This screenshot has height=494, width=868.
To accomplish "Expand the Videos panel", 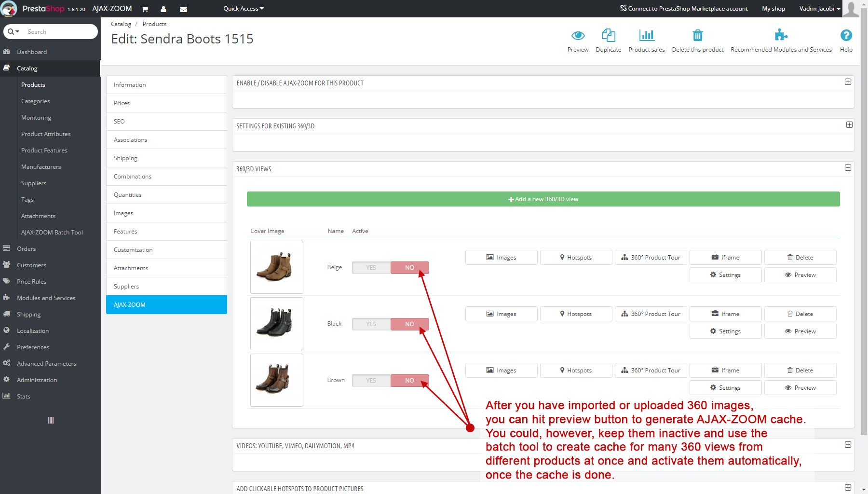I will pos(848,445).
